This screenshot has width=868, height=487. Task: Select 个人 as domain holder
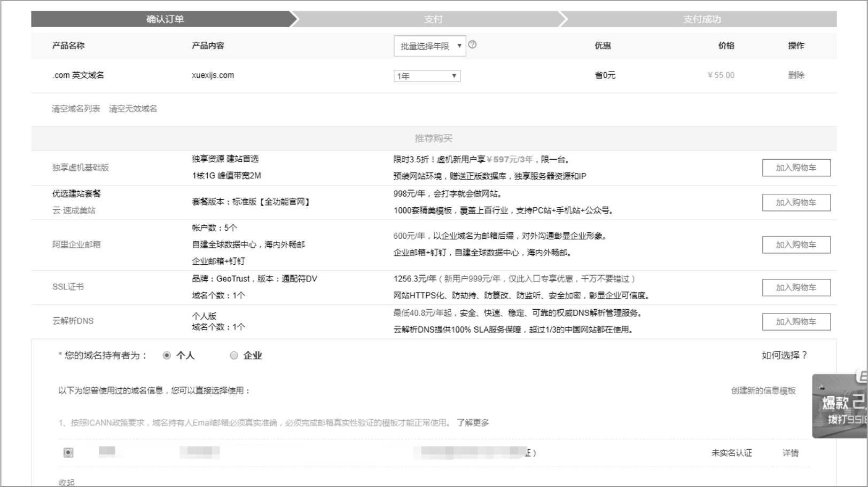coord(167,356)
